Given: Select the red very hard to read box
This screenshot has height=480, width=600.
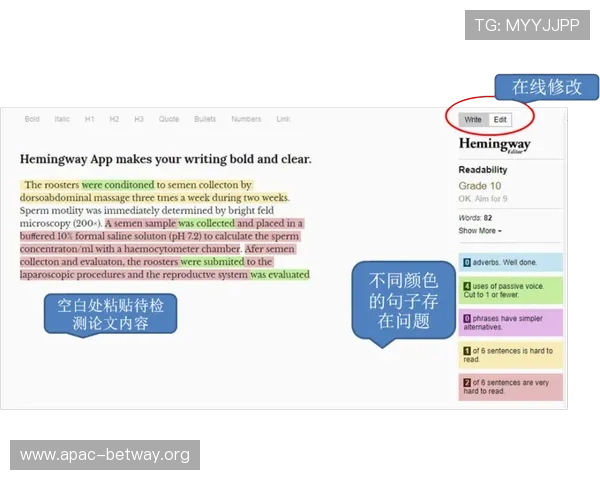Looking at the screenshot, I should (510, 387).
